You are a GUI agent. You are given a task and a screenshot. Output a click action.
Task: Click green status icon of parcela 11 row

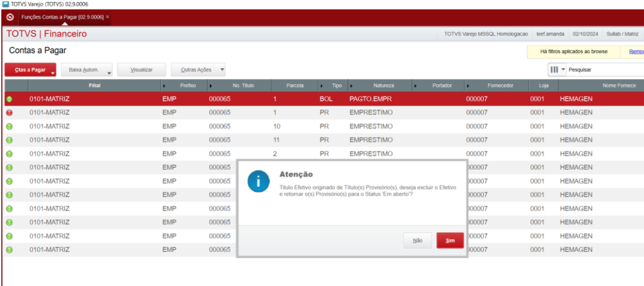coord(10,140)
